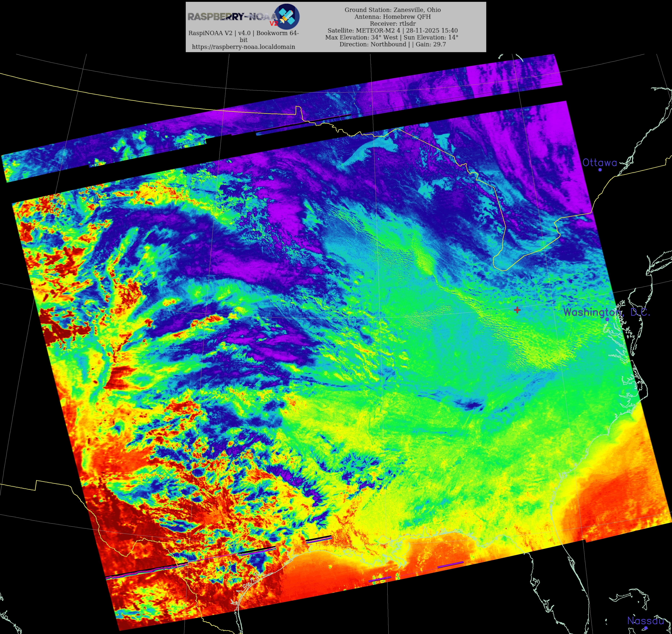Screen dimensions: 672x634
Task: Click the Ottawa city dot marker
Action: [x=600, y=170]
